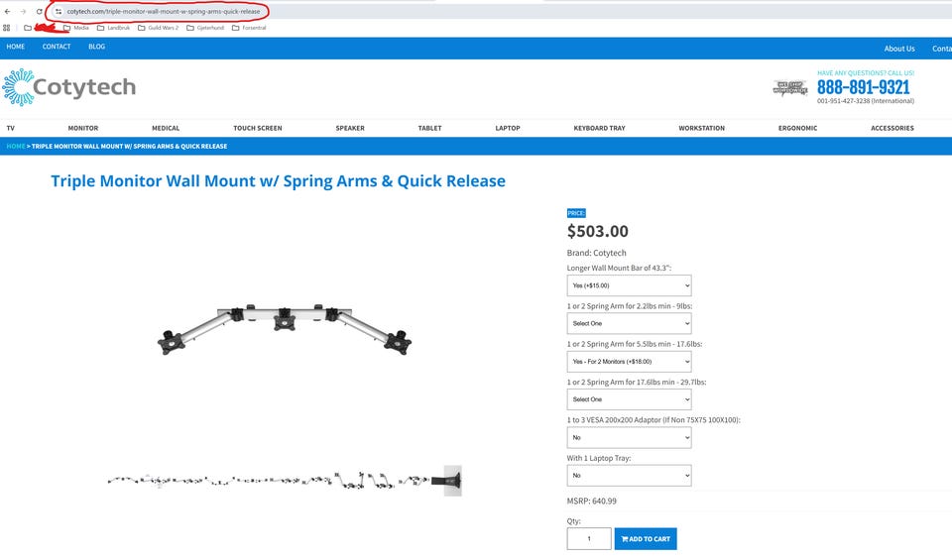The width and height of the screenshot is (952, 560).
Task: Reload the page with the refresh icon
Action: tap(39, 12)
